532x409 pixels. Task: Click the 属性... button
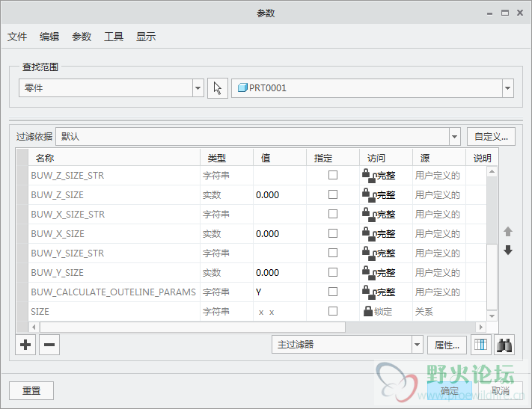pos(447,345)
